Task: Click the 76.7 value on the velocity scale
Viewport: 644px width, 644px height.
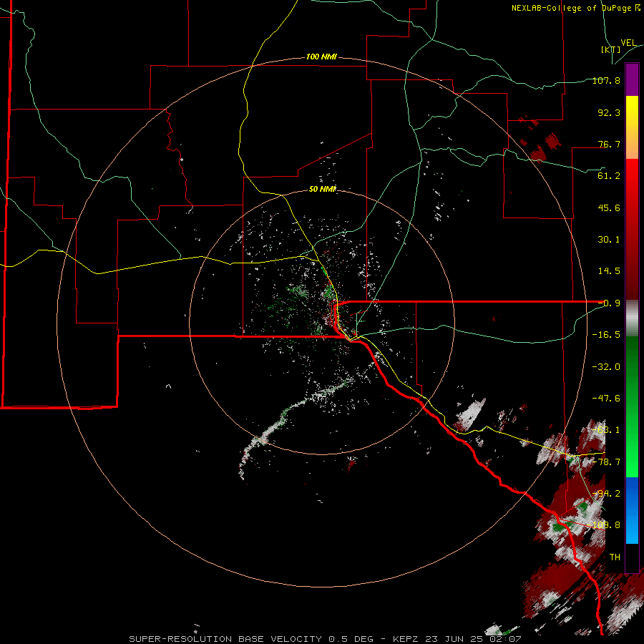Action: pyautogui.click(x=609, y=144)
